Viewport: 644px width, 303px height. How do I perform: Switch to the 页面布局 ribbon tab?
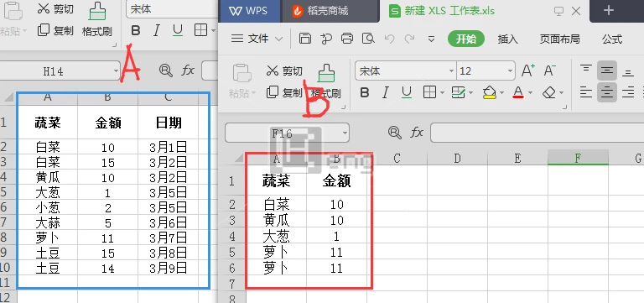(x=559, y=39)
